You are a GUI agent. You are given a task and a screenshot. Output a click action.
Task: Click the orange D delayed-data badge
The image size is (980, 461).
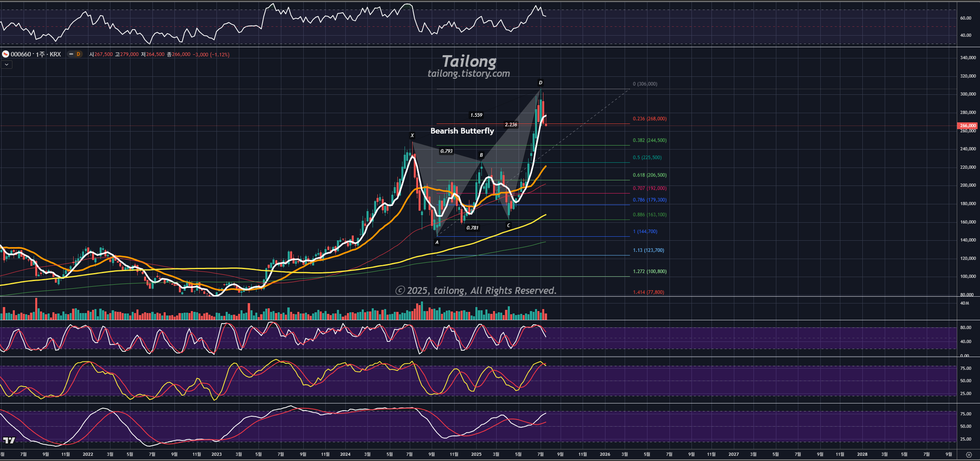78,54
